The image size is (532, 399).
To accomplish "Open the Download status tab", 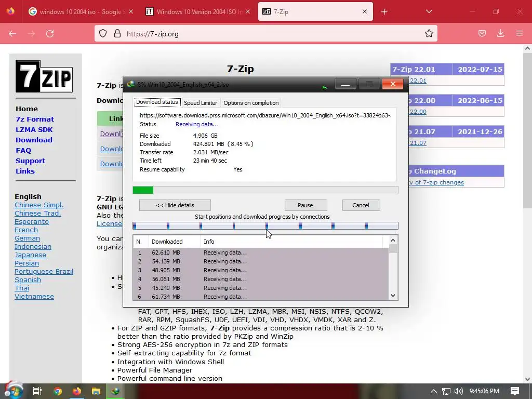I will click(x=157, y=102).
